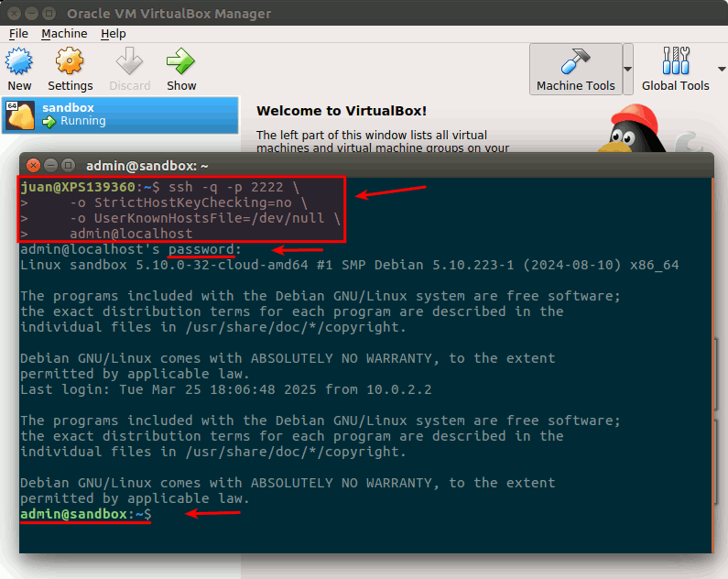Click the 'Linux sandbox 5.10.0-32-cloud-amd64' line
Screen dimensions: 728x579
(349, 265)
